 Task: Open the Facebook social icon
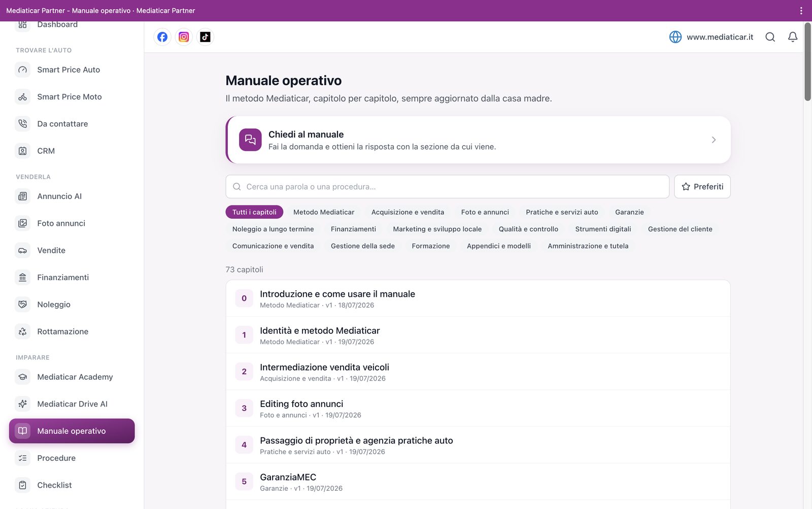point(162,37)
